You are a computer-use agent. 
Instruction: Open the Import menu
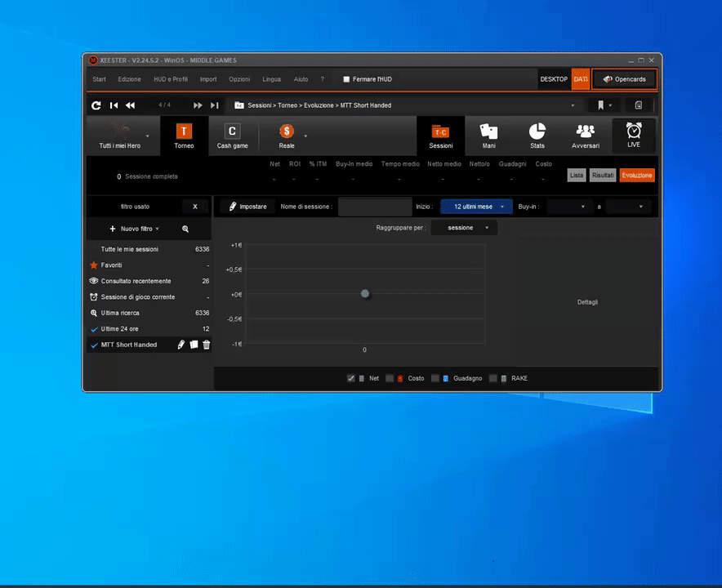[208, 79]
